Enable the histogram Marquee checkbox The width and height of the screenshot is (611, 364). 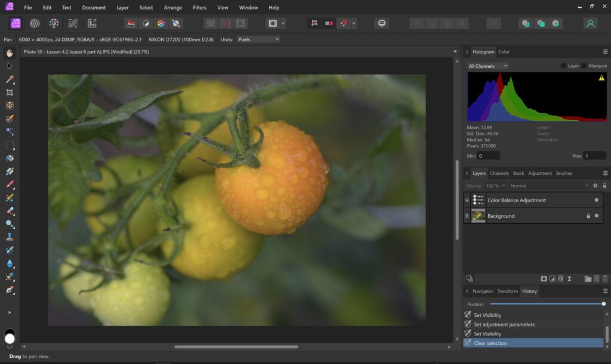(x=585, y=66)
